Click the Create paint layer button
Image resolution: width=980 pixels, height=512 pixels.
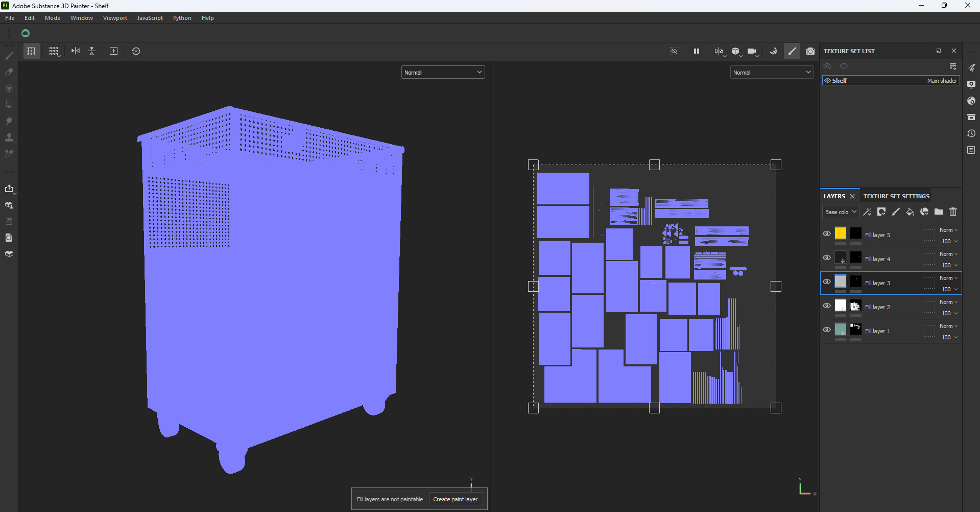pos(456,499)
